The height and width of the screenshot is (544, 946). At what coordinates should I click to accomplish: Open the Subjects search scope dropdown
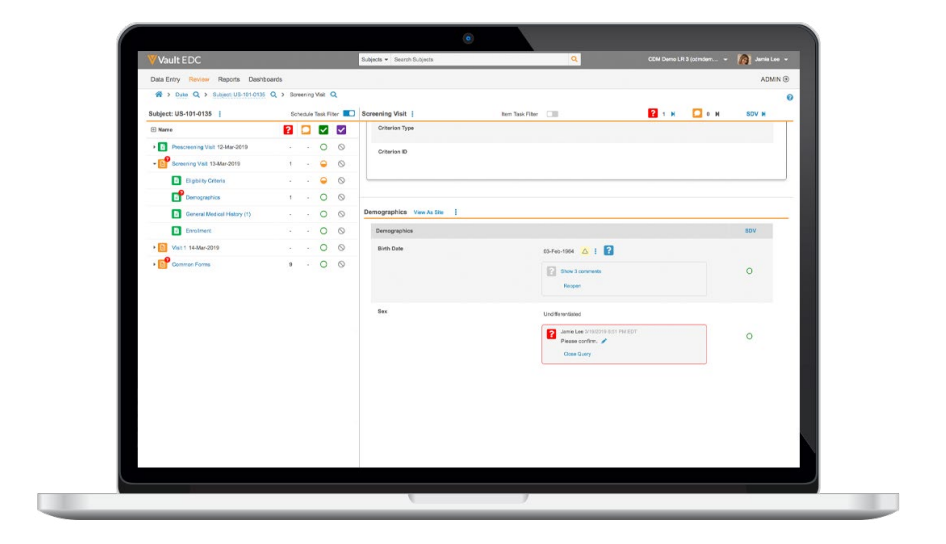coord(374,60)
